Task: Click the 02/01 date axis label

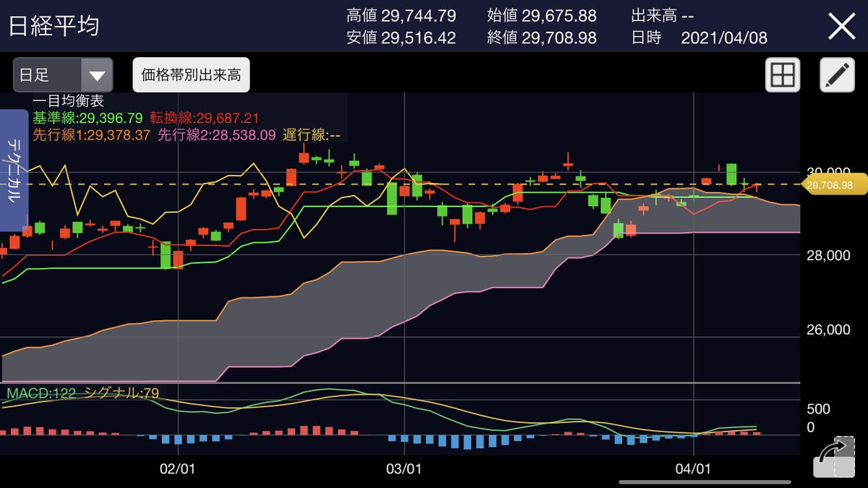Action: tap(177, 468)
